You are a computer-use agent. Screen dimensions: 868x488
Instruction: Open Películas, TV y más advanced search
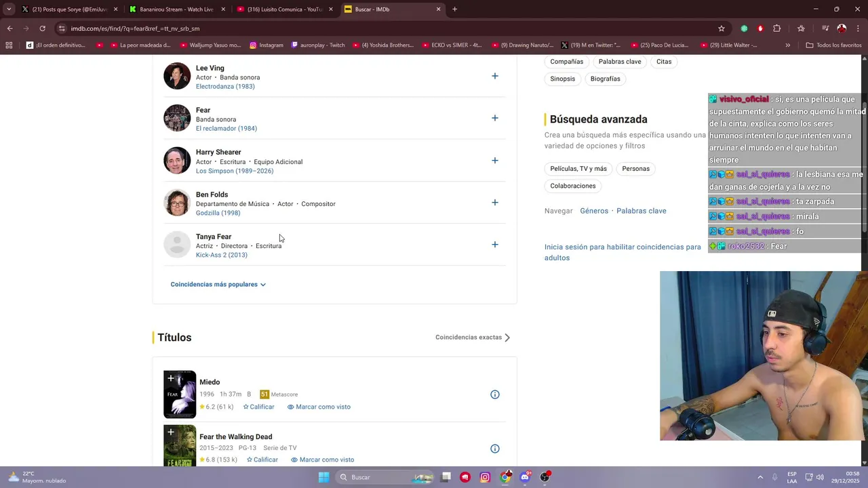(x=578, y=169)
